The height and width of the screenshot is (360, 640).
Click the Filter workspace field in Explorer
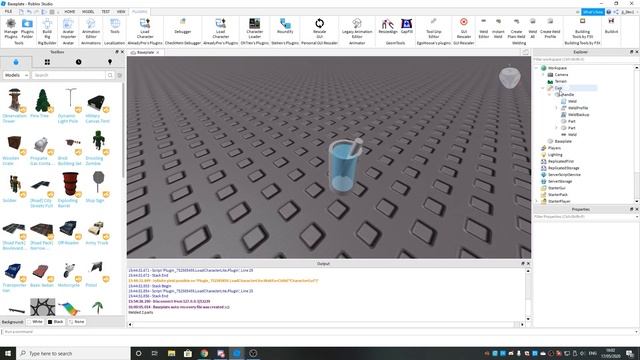pyautogui.click(x=584, y=60)
